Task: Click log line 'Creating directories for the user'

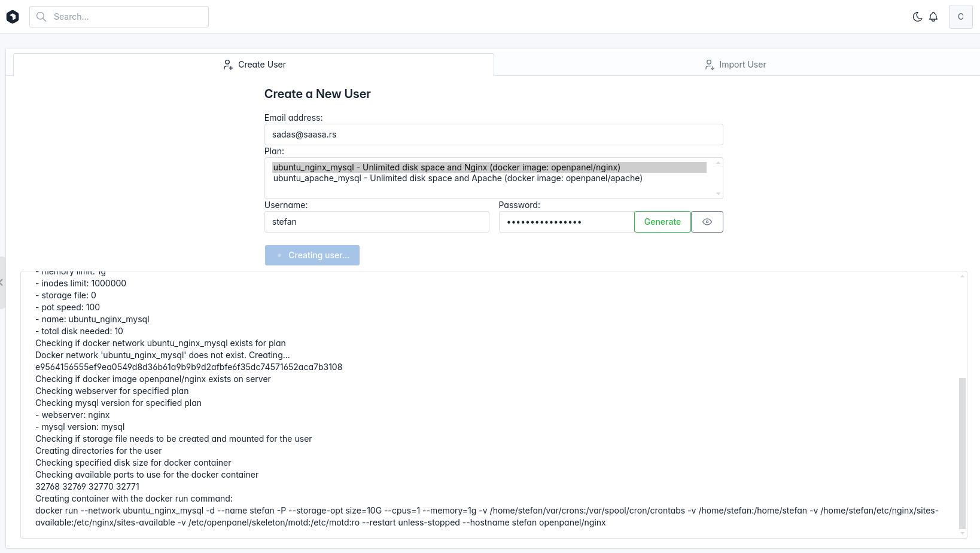Action: 98,451
